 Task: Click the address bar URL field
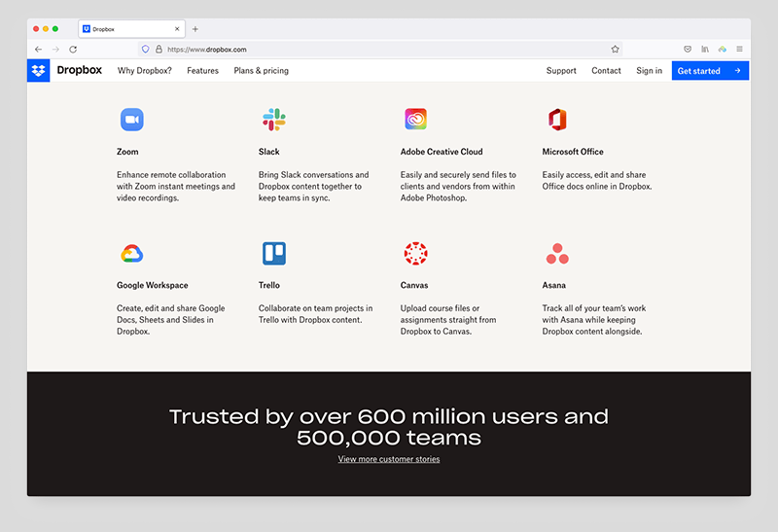point(380,50)
